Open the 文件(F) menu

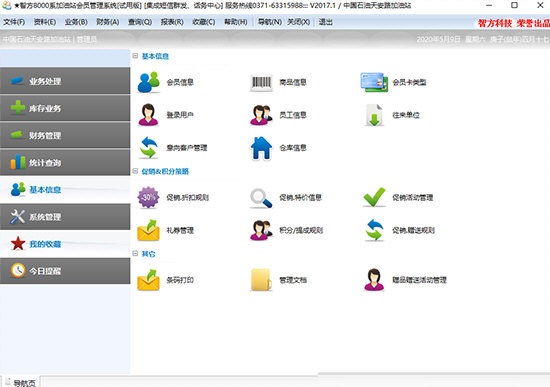[14, 22]
